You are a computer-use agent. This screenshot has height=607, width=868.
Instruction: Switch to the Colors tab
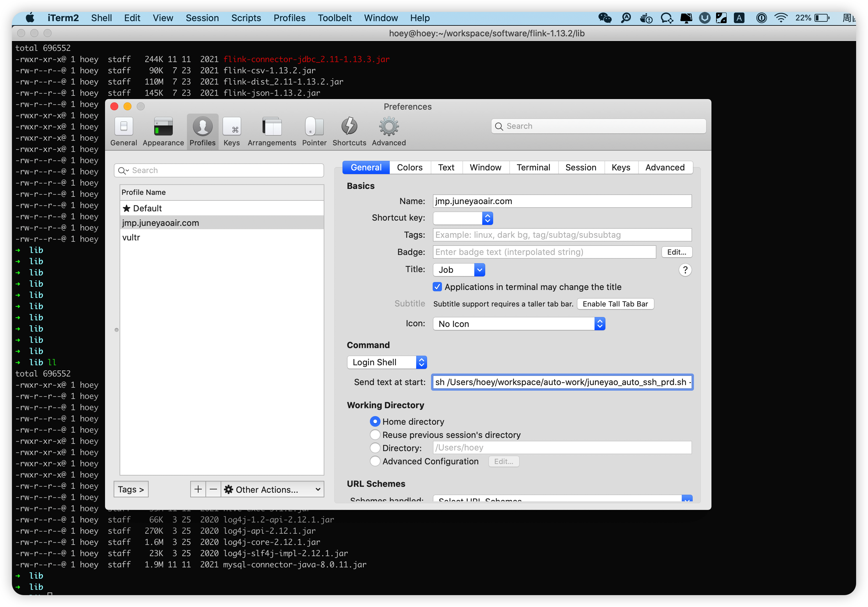[410, 167]
